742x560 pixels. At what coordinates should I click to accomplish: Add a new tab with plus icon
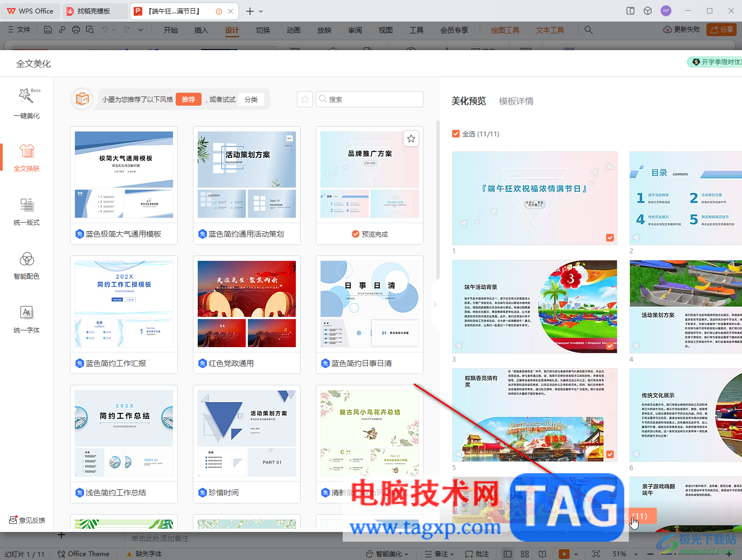tap(250, 11)
